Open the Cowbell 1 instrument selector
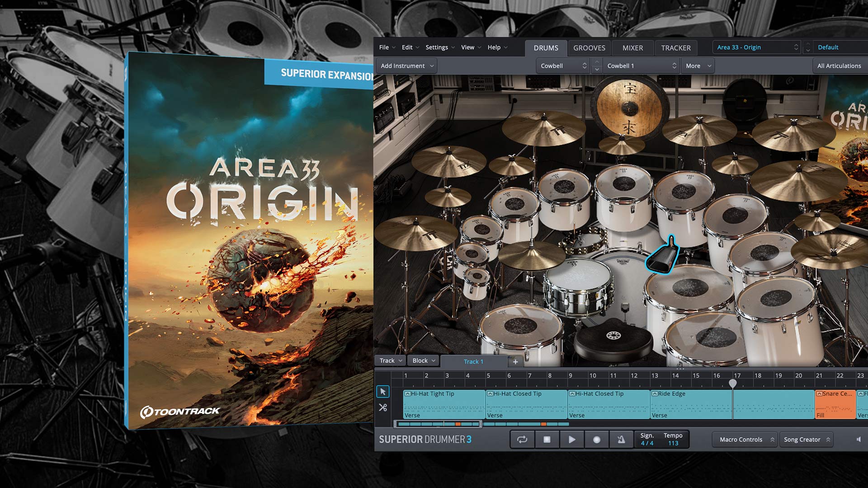 pyautogui.click(x=641, y=66)
